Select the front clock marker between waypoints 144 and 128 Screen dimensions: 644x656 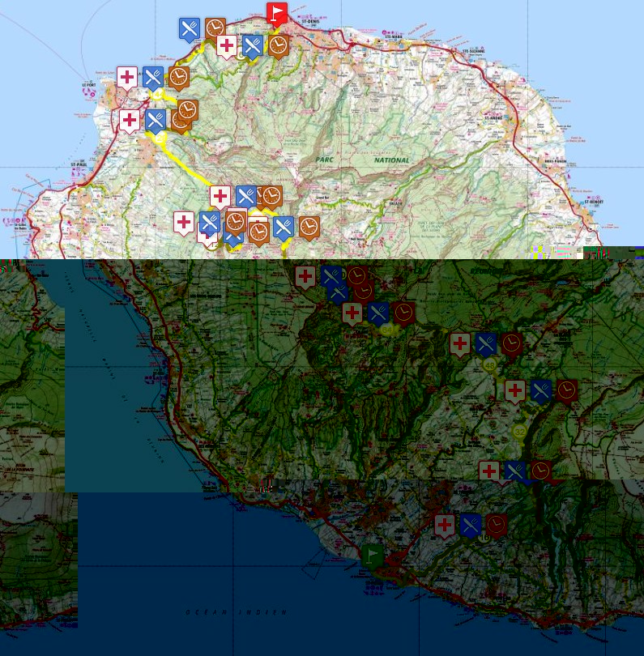[188, 111]
